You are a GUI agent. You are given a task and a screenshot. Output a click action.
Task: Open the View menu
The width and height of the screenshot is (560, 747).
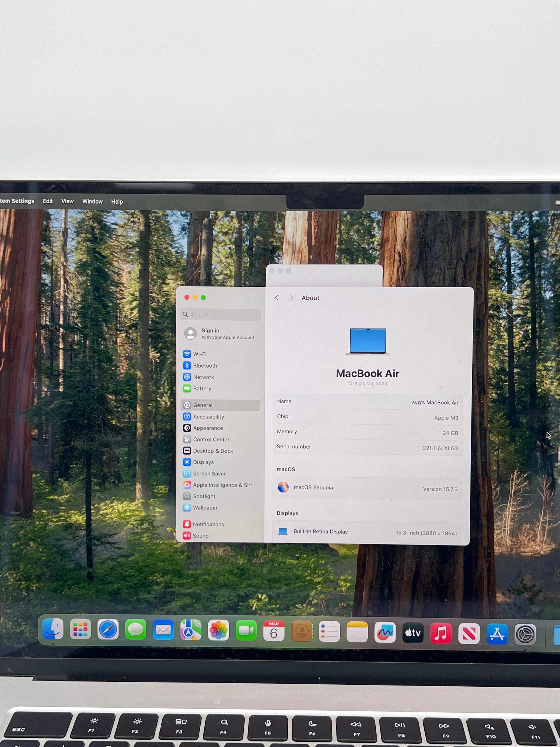(67, 201)
